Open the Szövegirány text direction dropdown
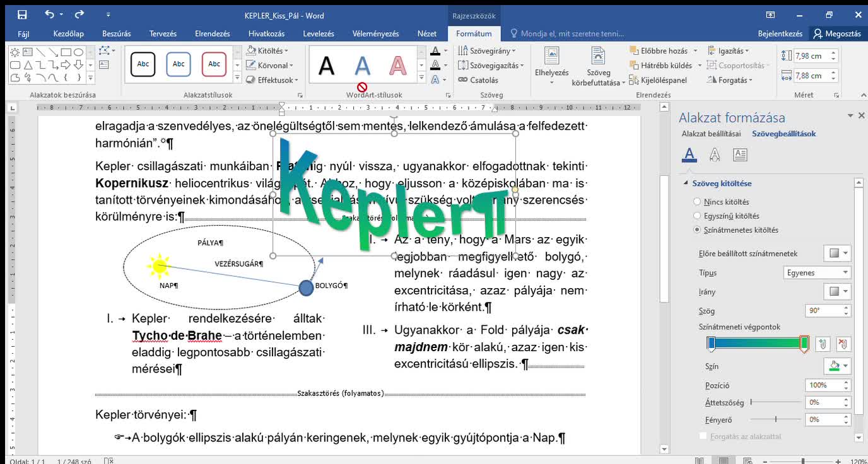Viewport: 868px width, 464px height. [487, 50]
